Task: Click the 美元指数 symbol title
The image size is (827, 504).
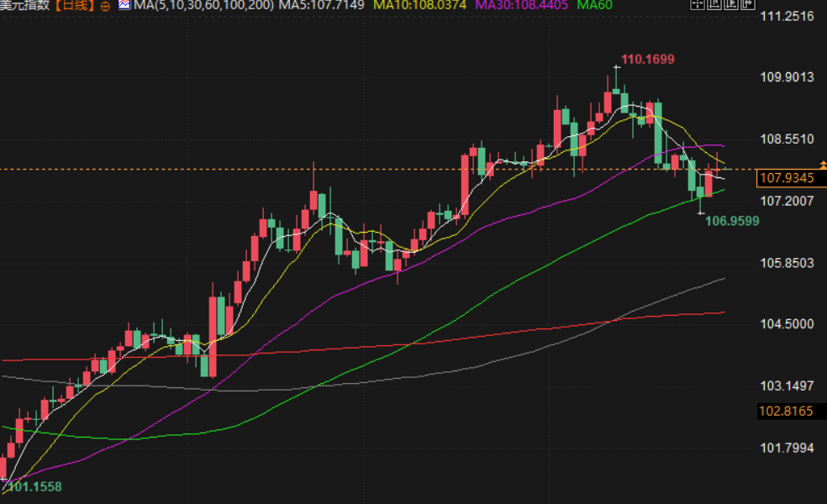Action: tap(25, 5)
